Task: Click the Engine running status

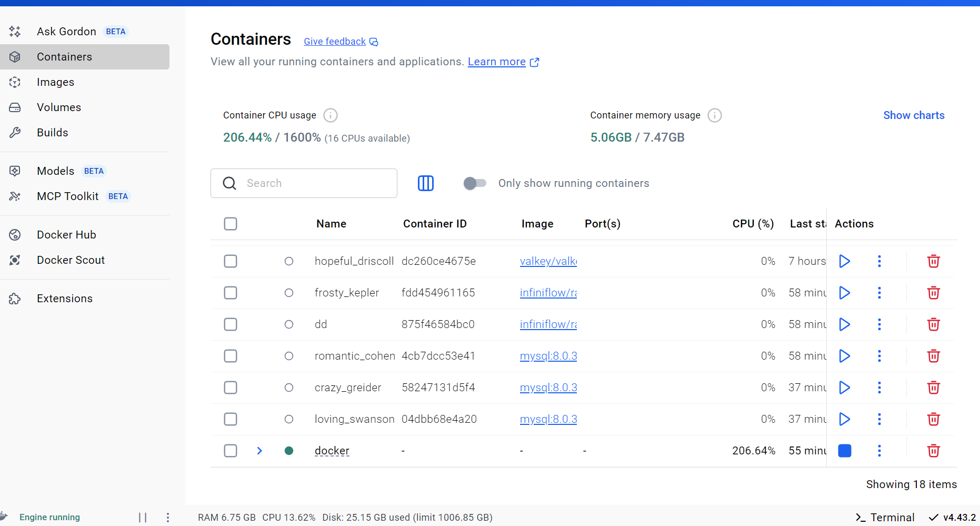Action: [x=49, y=518]
